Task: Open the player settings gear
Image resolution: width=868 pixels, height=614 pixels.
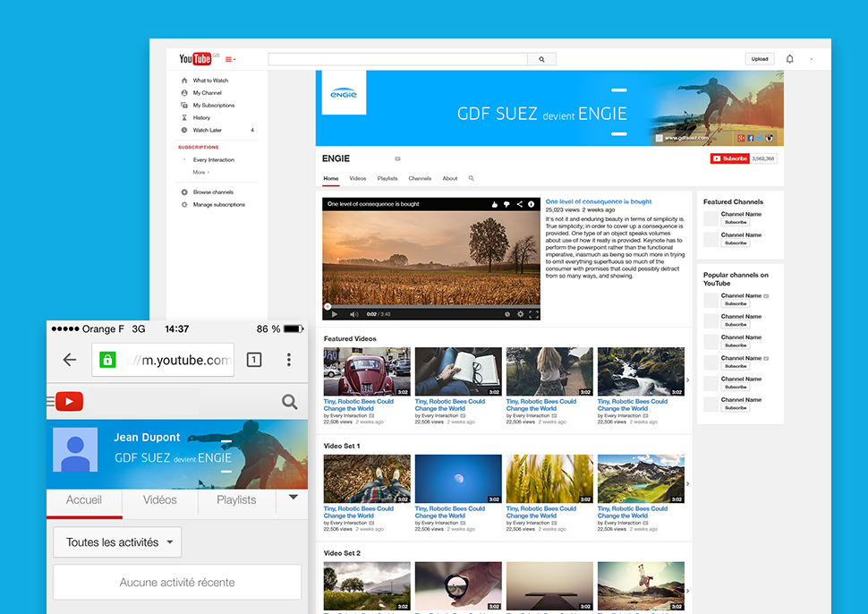Action: (x=521, y=314)
